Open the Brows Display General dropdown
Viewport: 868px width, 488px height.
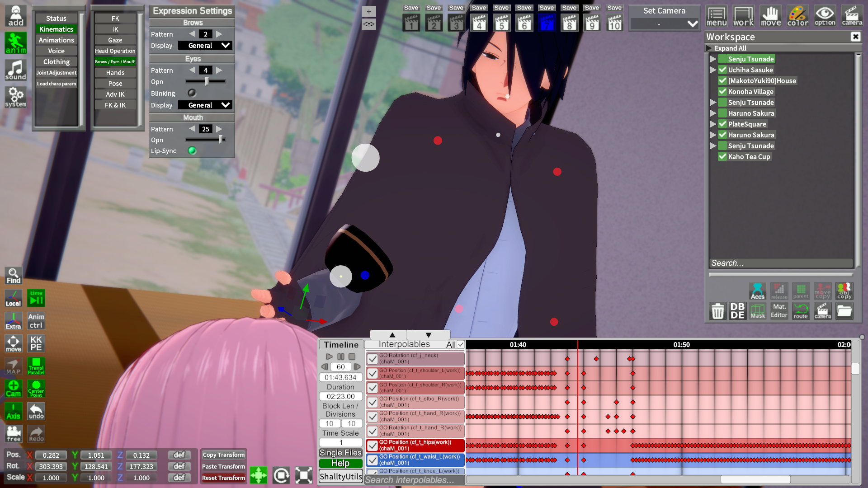205,45
